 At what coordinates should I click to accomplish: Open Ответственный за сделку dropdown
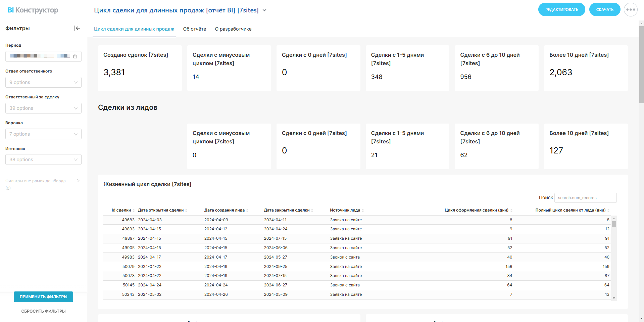pyautogui.click(x=43, y=108)
